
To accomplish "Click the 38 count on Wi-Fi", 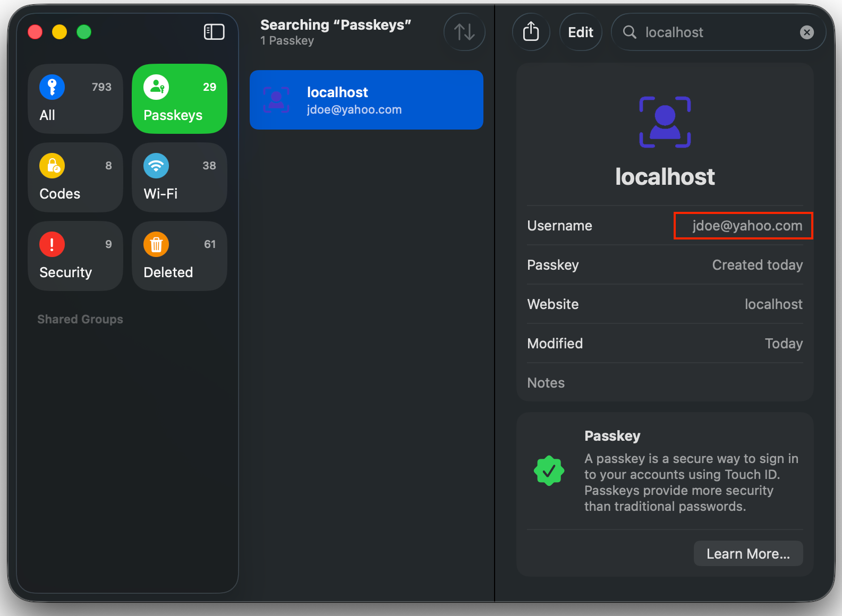I will pos(209,166).
